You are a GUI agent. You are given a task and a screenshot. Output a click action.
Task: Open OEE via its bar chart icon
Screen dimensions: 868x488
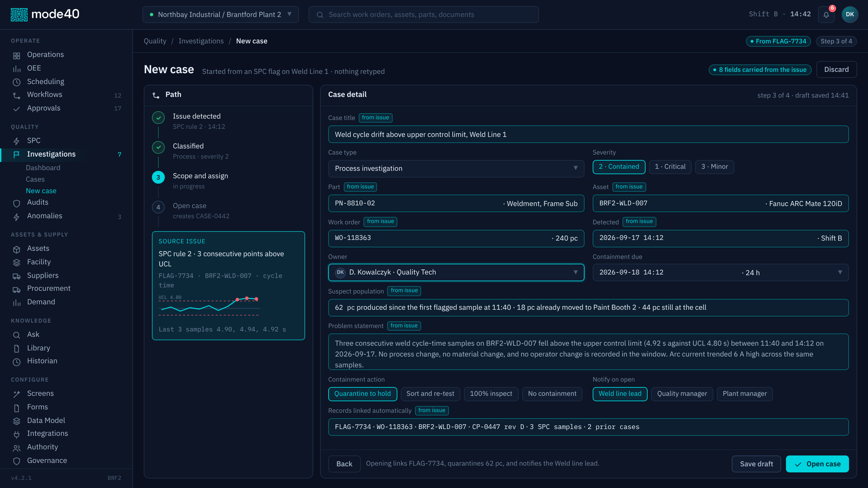17,69
